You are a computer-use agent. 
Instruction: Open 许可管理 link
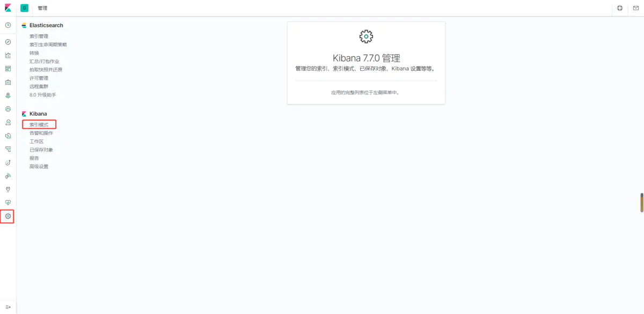[39, 78]
